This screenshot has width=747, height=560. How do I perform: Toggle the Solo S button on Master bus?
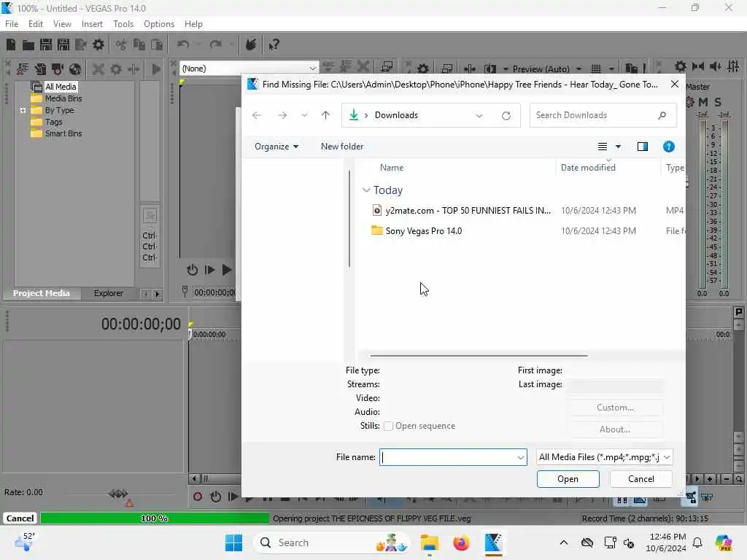(718, 102)
